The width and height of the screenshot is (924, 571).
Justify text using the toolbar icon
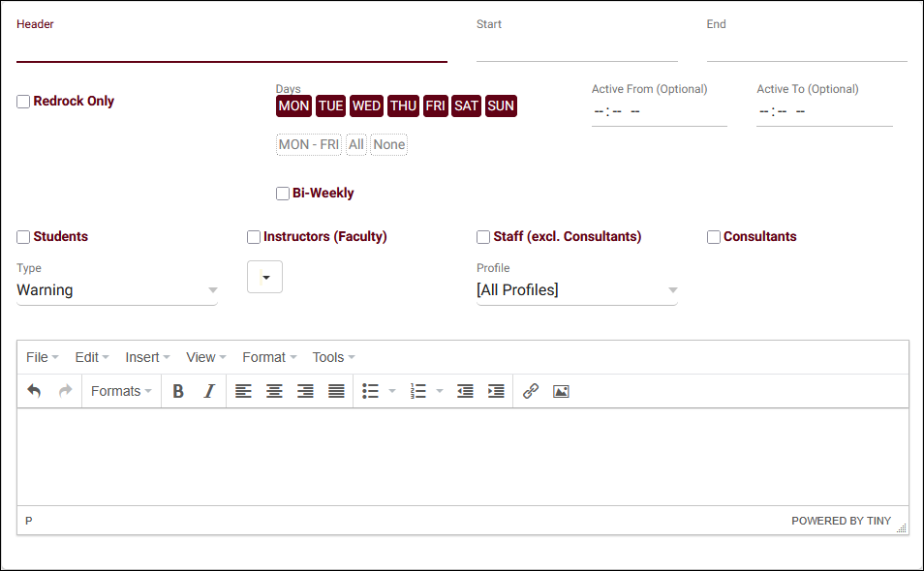click(x=336, y=391)
